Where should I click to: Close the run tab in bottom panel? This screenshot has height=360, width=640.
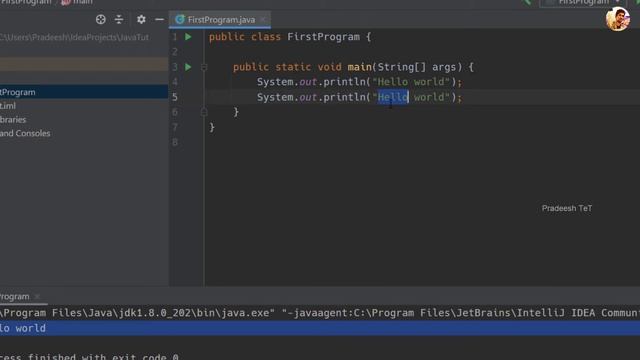[x=37, y=297]
